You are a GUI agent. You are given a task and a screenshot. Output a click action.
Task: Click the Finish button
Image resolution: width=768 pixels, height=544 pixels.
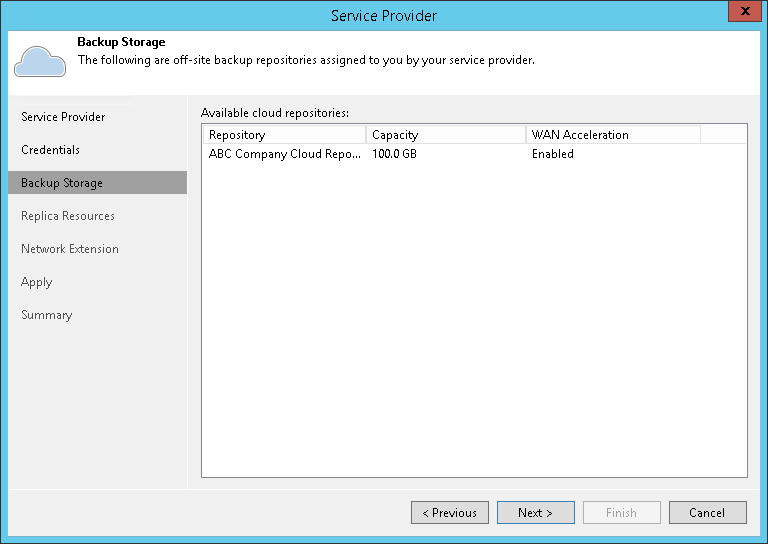[x=622, y=513]
